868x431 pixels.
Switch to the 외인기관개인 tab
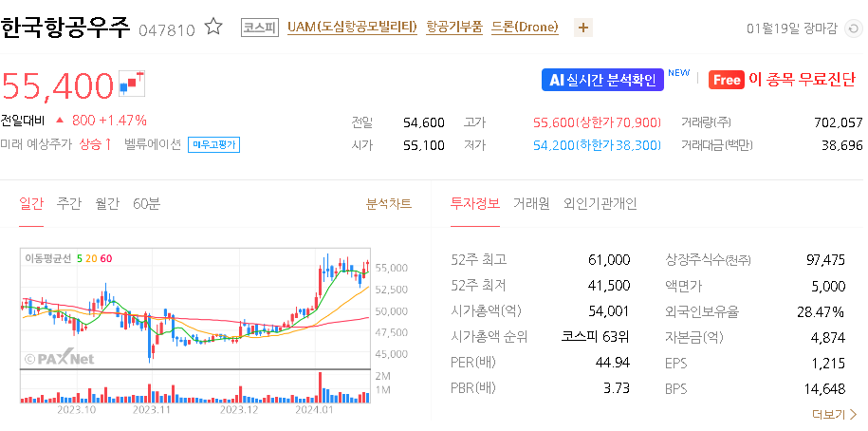pos(600,203)
